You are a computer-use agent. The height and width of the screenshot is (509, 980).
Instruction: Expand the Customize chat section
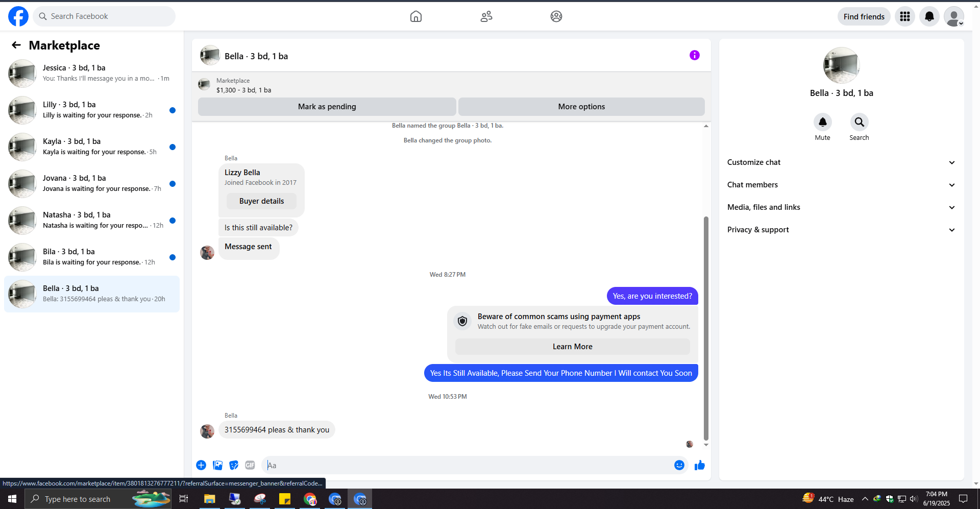841,162
